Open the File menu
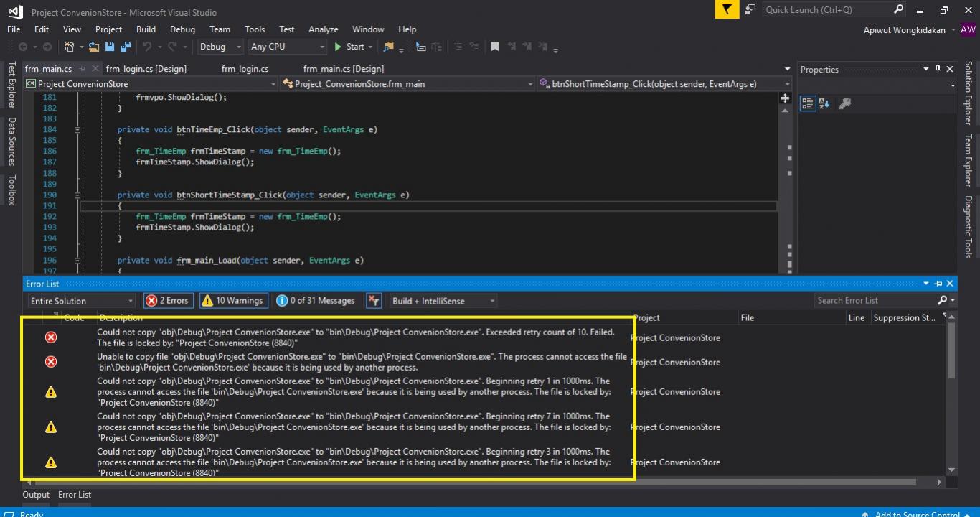Screen dimensions: 980x517 [x=14, y=29]
